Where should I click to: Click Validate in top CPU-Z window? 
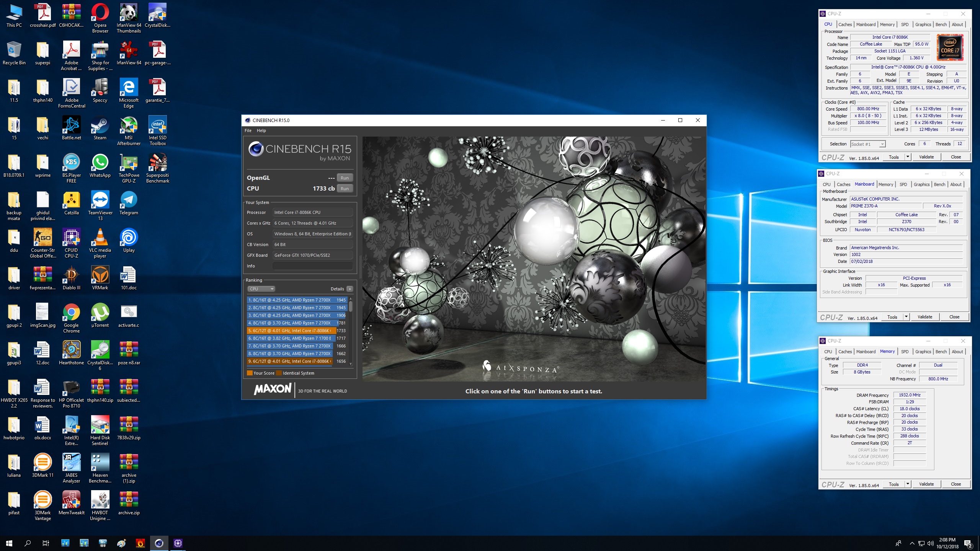pyautogui.click(x=926, y=157)
